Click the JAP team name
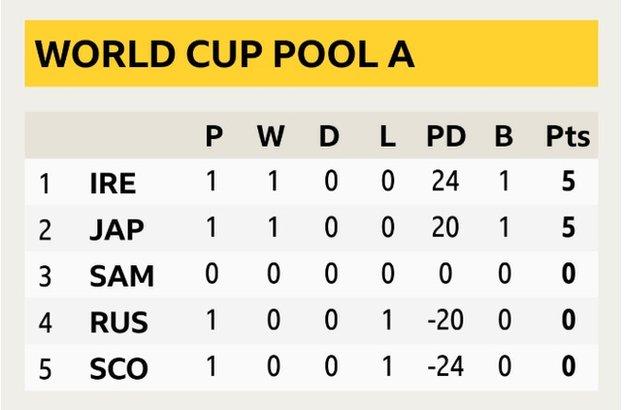 click(116, 230)
